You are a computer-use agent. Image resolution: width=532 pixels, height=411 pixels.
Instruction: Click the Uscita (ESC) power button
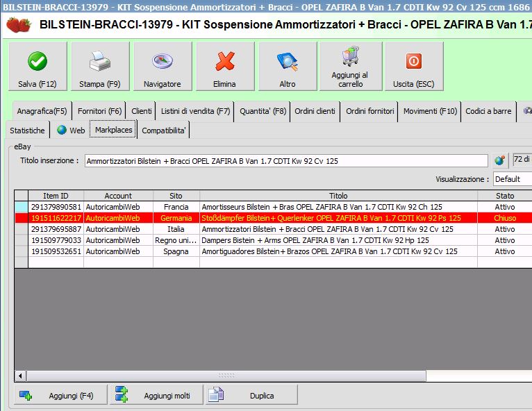coord(414,67)
